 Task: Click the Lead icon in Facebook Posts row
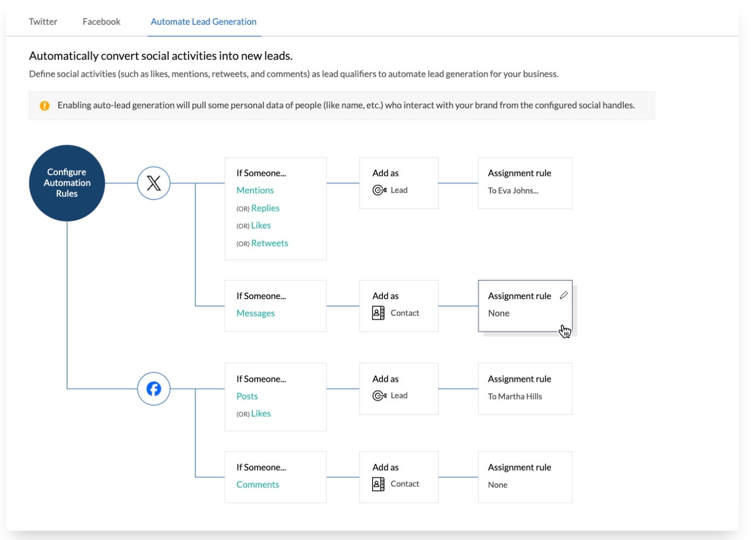[x=380, y=396]
